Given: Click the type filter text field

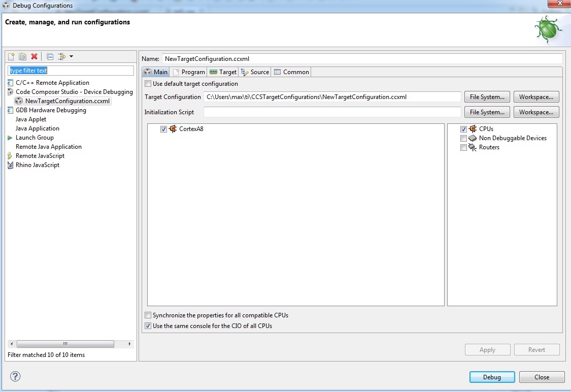Looking at the screenshot, I should (x=71, y=70).
